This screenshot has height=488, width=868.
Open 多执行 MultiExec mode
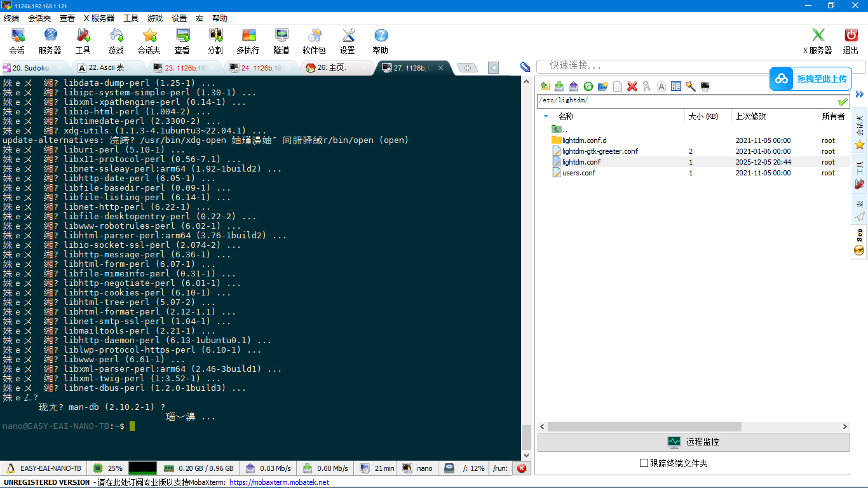[x=248, y=41]
